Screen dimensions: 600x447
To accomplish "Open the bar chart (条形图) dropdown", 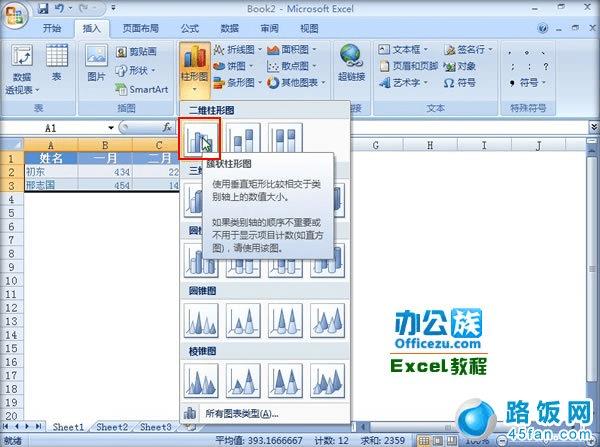I will coord(237,83).
